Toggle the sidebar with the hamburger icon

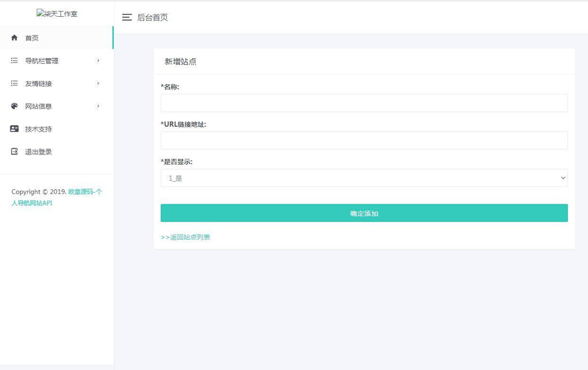pos(127,17)
